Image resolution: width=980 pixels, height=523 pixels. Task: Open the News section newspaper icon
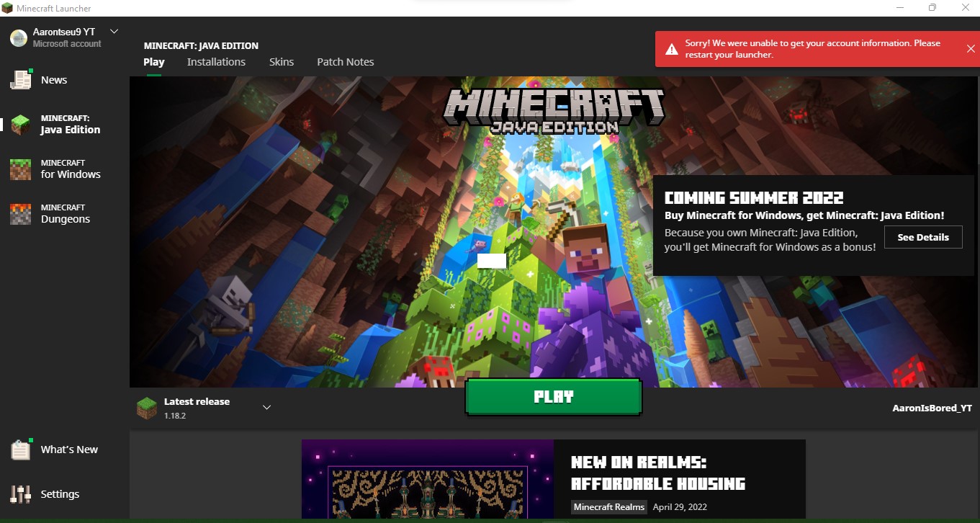[x=21, y=79]
